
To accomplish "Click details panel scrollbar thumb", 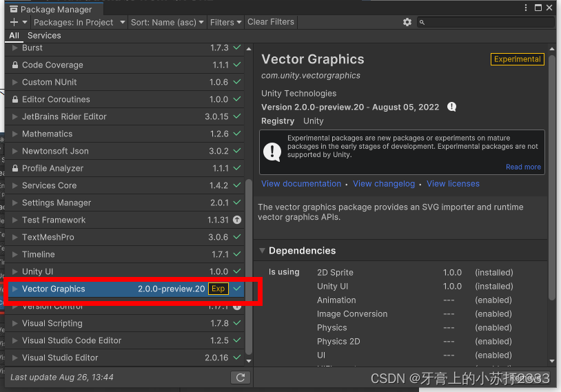I will [552, 177].
